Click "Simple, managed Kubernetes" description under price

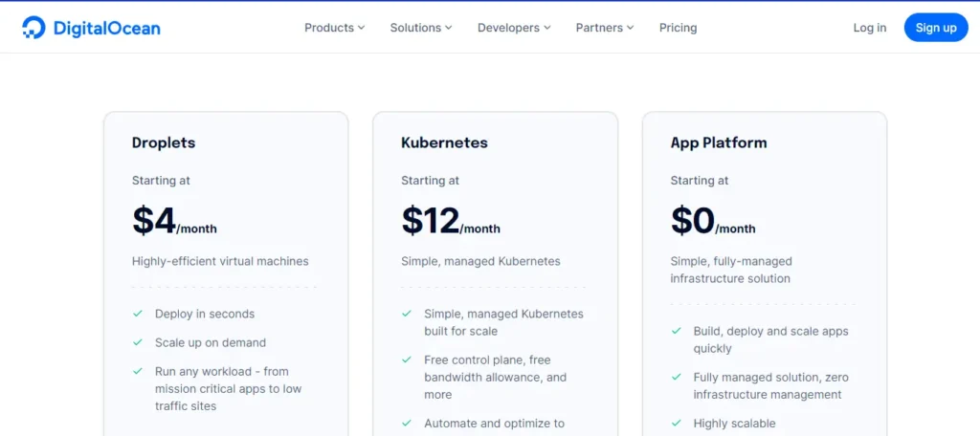pyautogui.click(x=480, y=261)
